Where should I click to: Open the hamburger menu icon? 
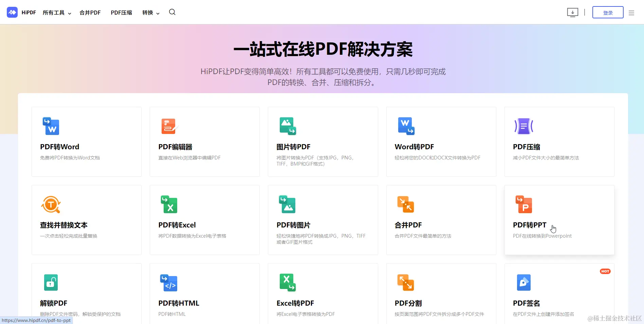[x=631, y=13]
